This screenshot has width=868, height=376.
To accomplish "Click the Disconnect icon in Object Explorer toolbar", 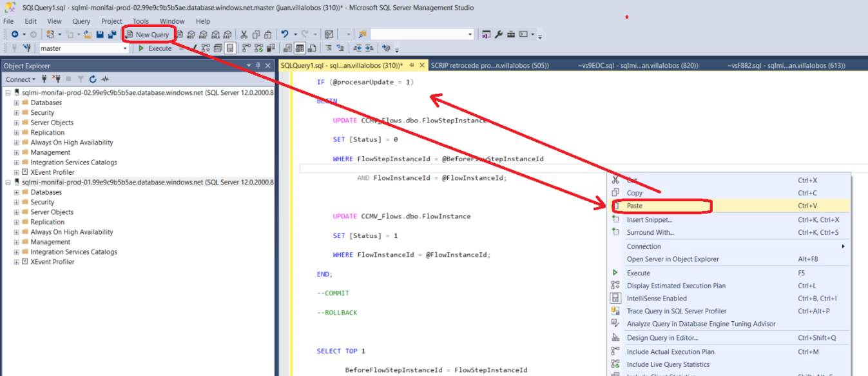I will click(57, 79).
